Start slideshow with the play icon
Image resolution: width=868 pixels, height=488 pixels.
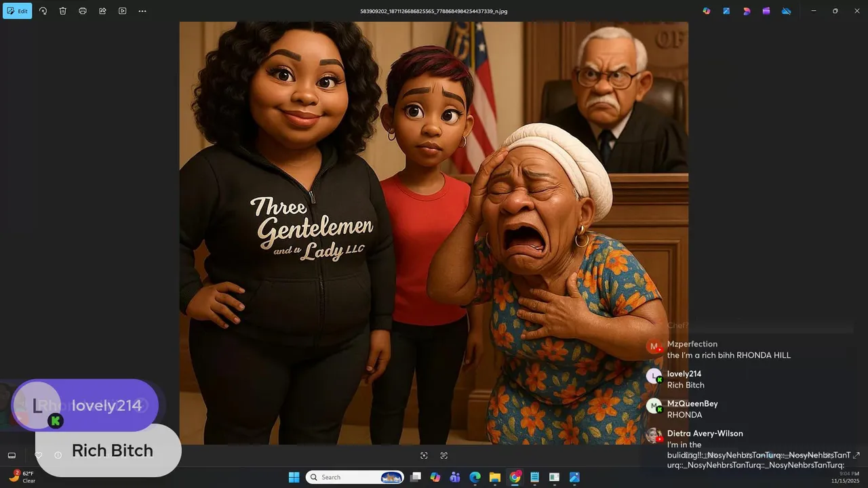click(122, 11)
